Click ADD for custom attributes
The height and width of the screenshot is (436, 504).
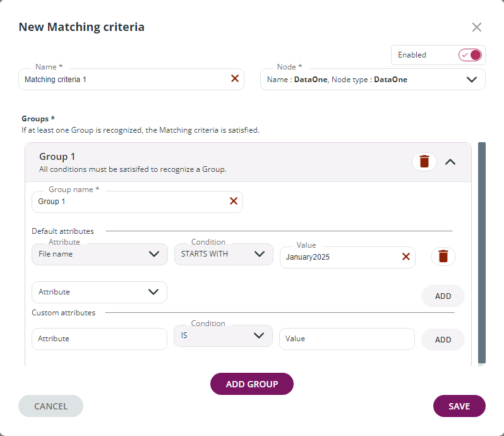point(443,339)
